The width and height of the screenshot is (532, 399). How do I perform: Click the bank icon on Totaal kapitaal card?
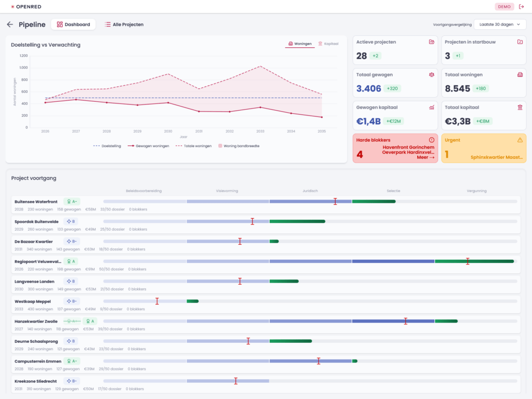(x=520, y=107)
